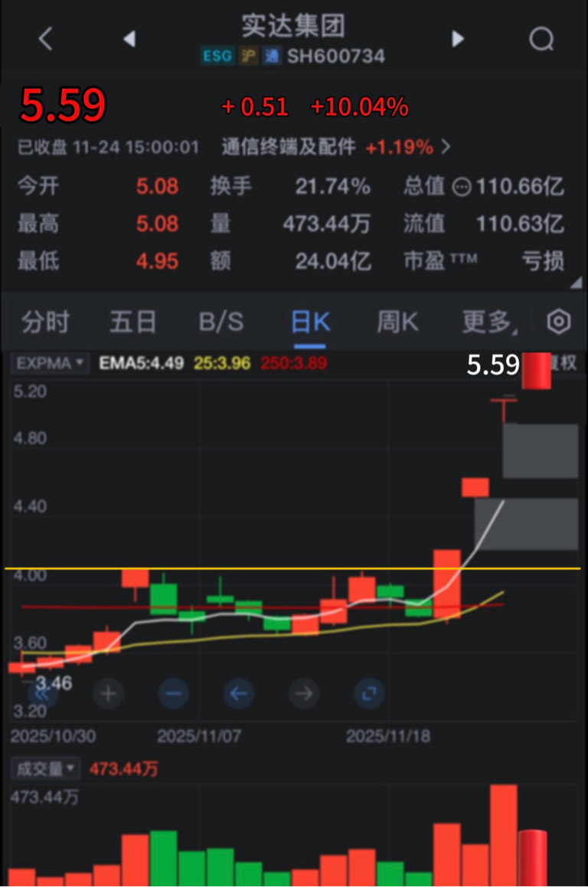The height and width of the screenshot is (887, 588).
Task: Open 成交量 indicator dropdown
Action: pyautogui.click(x=45, y=769)
